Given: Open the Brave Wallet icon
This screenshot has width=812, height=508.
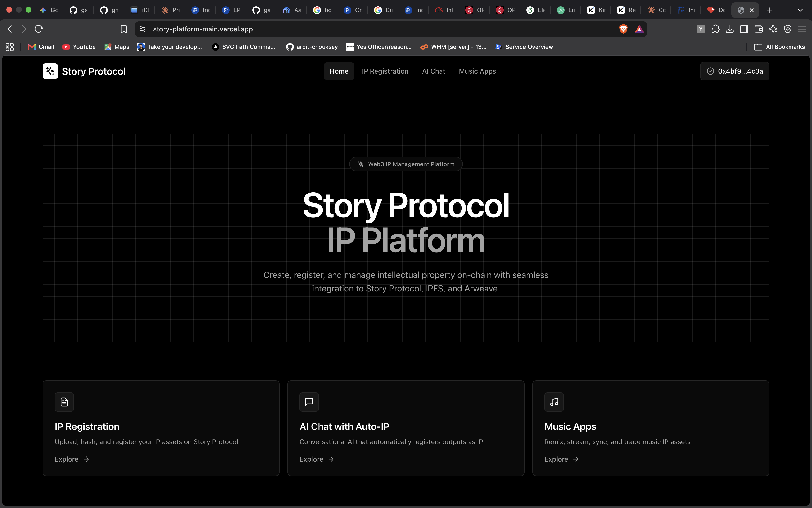Looking at the screenshot, I should tap(759, 29).
